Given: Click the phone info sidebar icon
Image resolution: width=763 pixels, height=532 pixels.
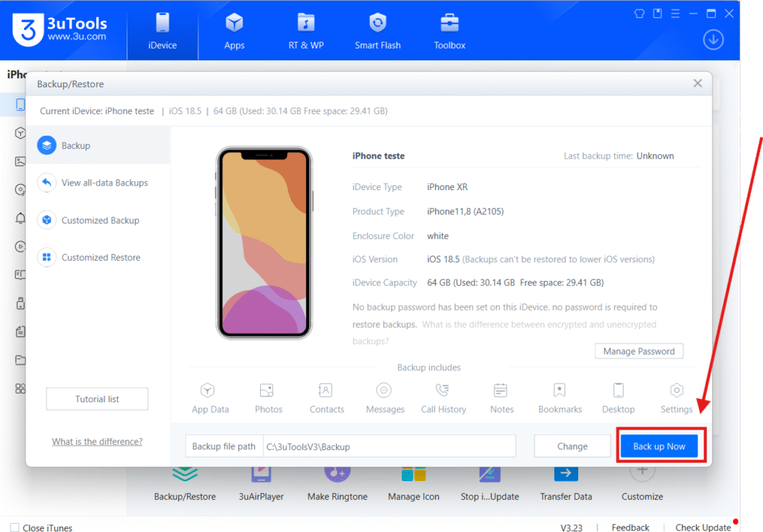Looking at the screenshot, I should tap(20, 104).
